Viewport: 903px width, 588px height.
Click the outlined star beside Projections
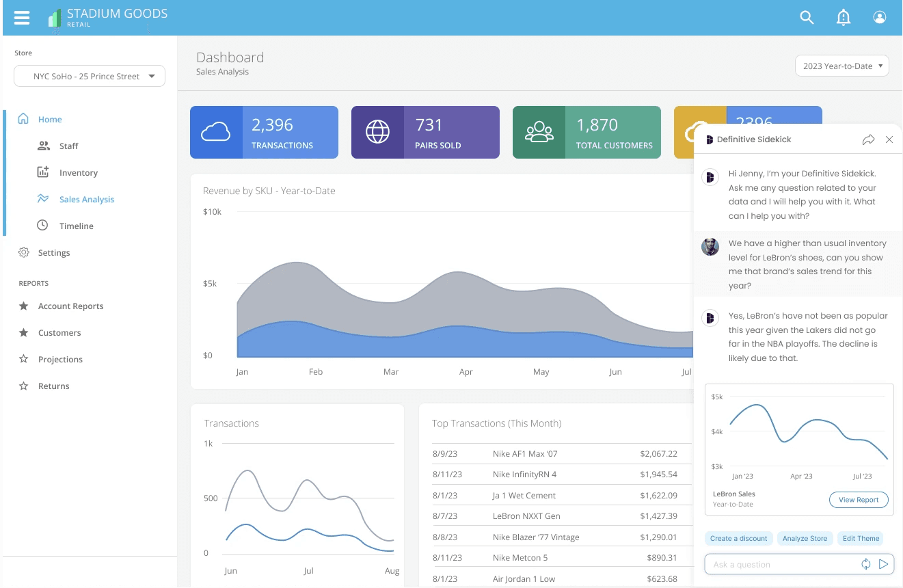[x=24, y=359]
